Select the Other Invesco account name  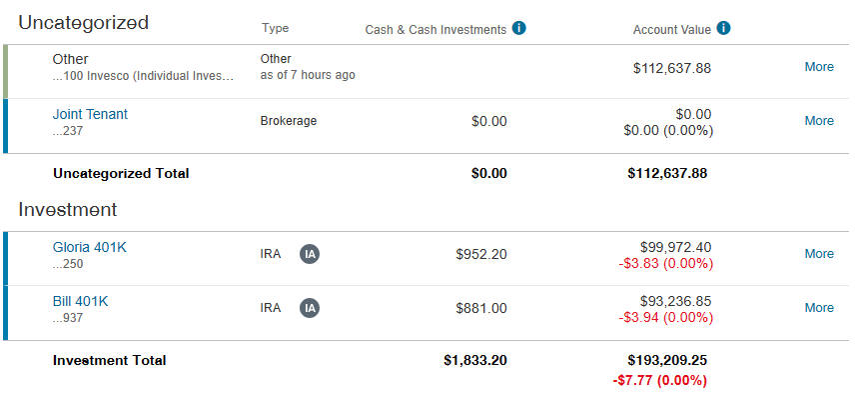point(70,59)
